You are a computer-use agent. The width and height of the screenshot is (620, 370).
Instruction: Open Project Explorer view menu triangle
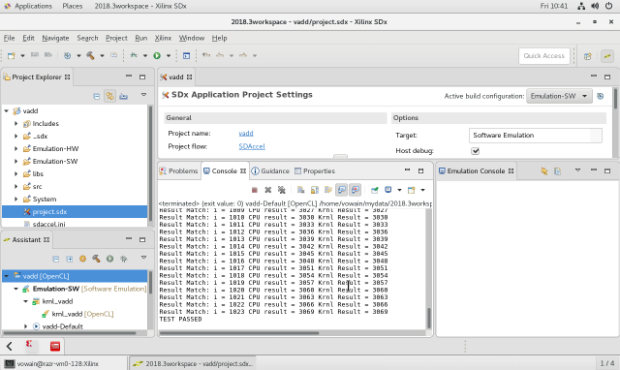144,95
